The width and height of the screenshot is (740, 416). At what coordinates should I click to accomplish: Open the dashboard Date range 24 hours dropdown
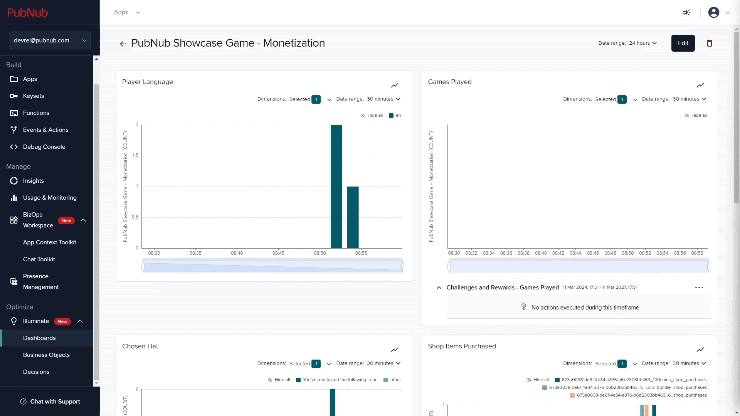tap(627, 43)
